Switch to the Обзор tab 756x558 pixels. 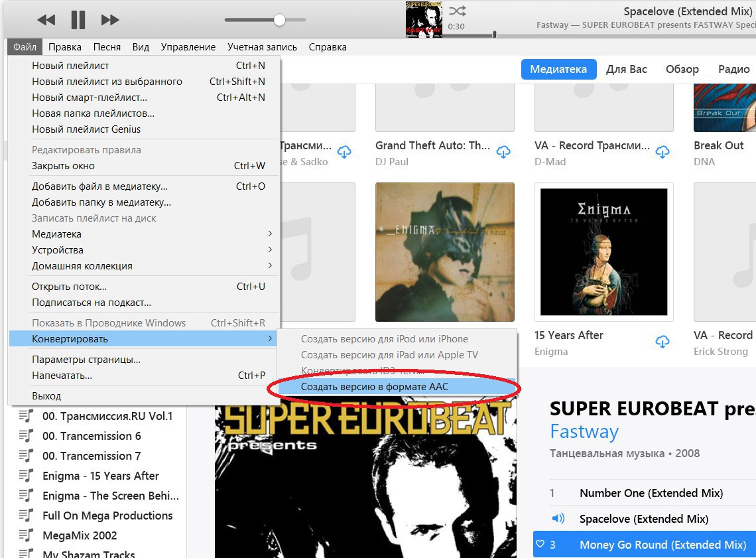(x=682, y=70)
